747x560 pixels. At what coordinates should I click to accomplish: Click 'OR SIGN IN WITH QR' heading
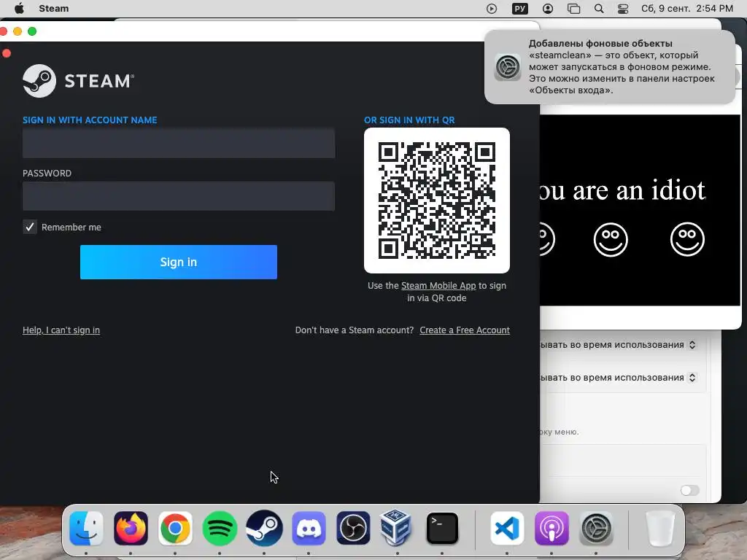coord(409,120)
